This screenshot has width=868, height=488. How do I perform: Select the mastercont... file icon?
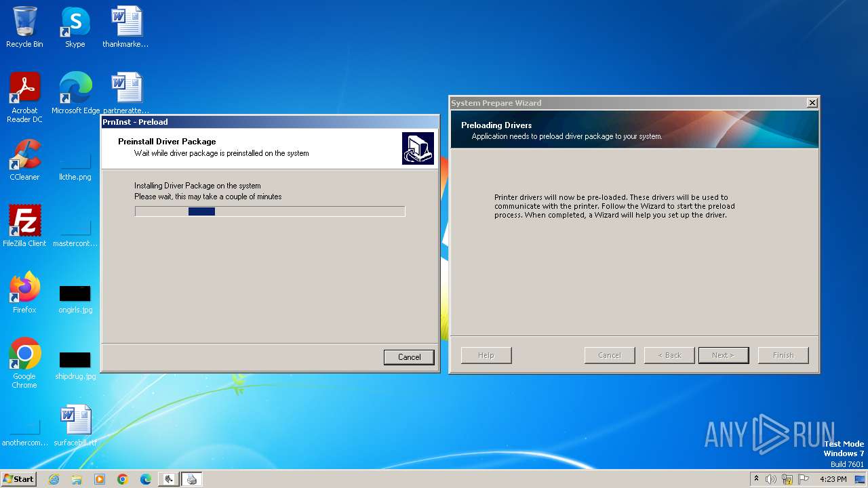(75, 233)
